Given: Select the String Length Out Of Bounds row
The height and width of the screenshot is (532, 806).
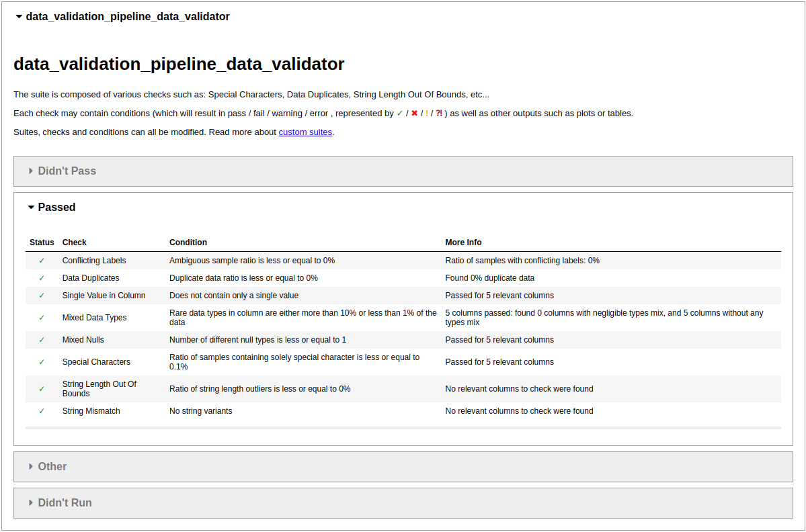Looking at the screenshot, I should 99,388.
